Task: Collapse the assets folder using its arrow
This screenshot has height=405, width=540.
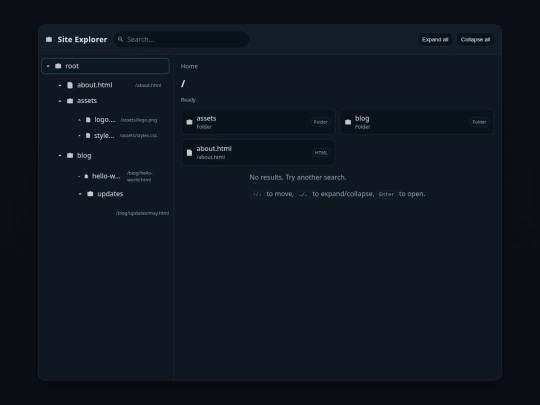Action: (60, 101)
